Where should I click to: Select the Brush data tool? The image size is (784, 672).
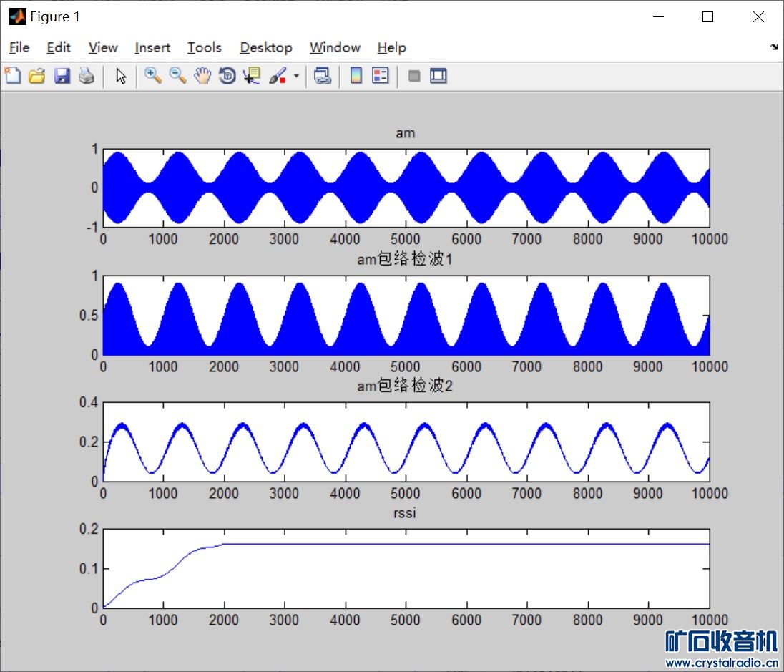(x=278, y=76)
